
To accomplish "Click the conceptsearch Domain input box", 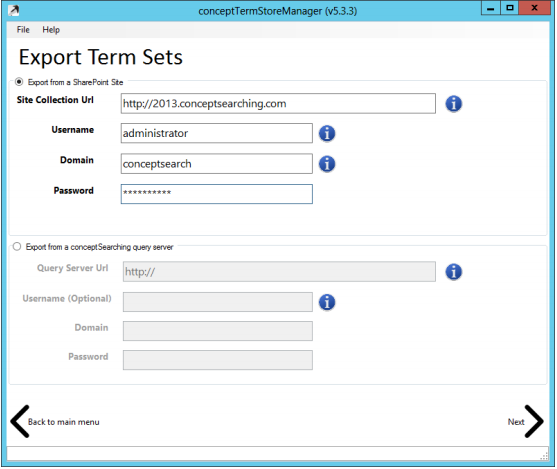I will click(217, 164).
